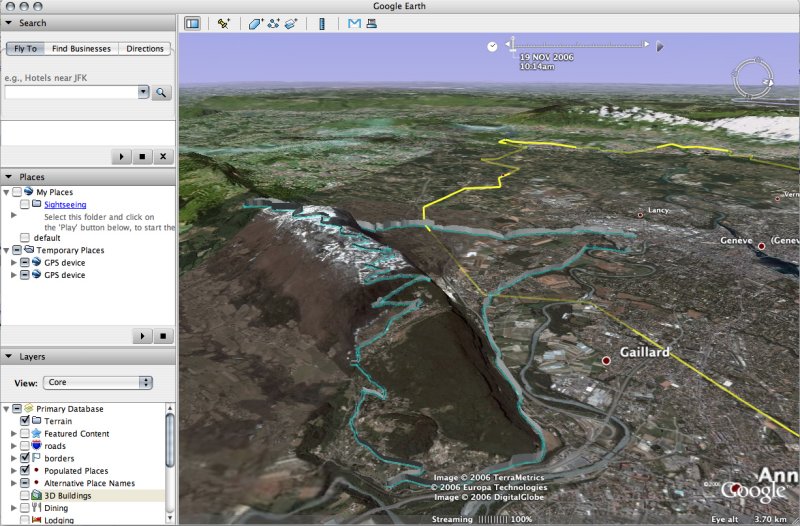The height and width of the screenshot is (526, 800).
Task: Enable the 3D Buildings checkbox
Action: 24,495
